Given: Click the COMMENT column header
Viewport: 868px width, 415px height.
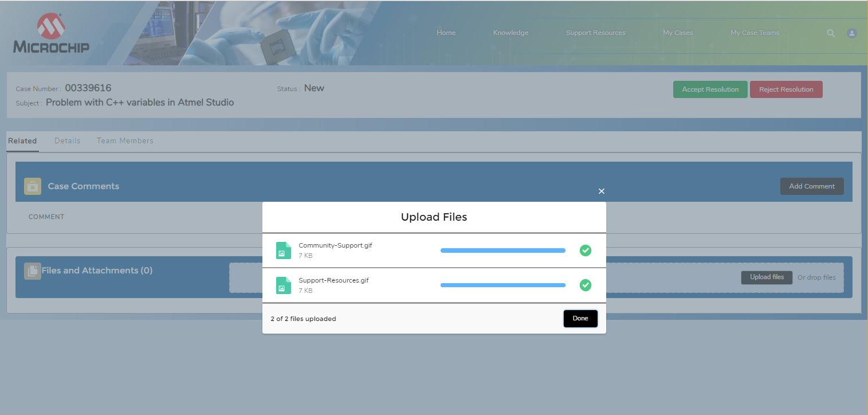Looking at the screenshot, I should pos(46,217).
